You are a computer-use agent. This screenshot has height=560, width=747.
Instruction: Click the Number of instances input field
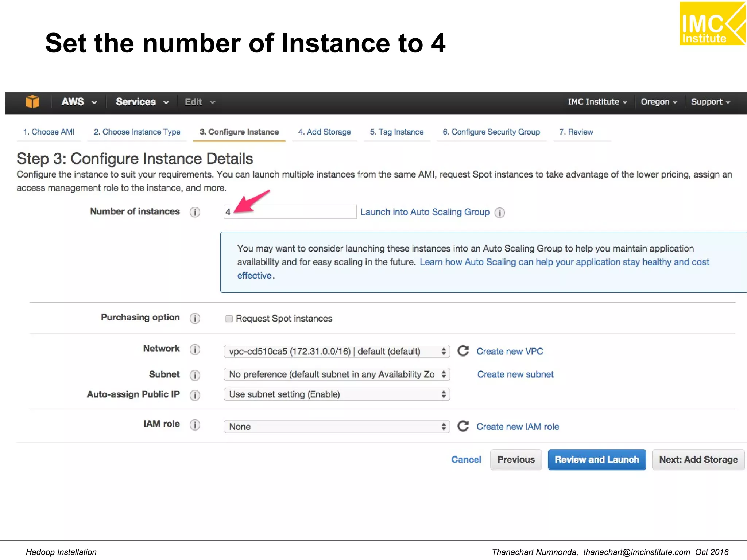click(290, 212)
